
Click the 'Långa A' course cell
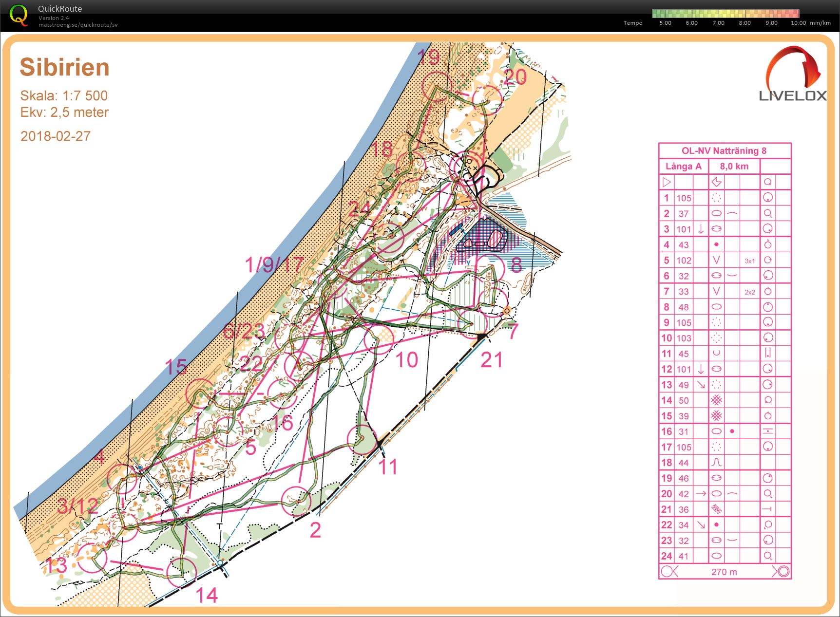[684, 166]
